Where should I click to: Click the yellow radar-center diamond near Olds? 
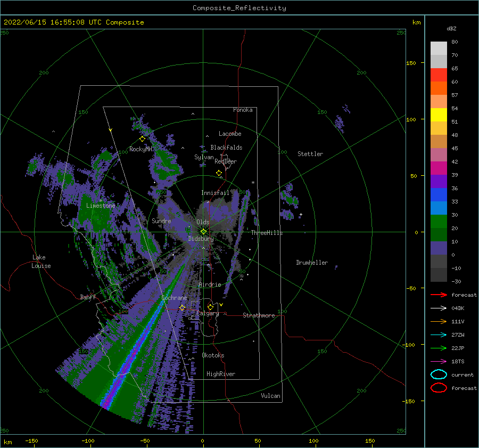tap(203, 232)
